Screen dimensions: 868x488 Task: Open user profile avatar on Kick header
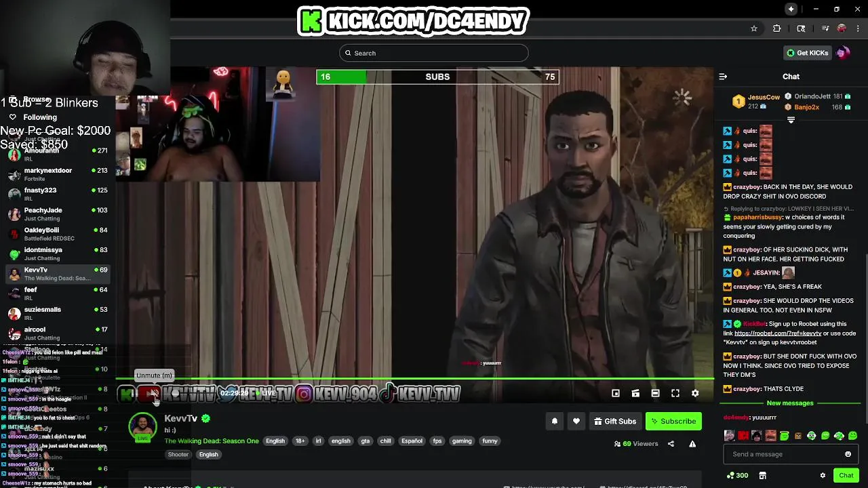[x=843, y=53]
